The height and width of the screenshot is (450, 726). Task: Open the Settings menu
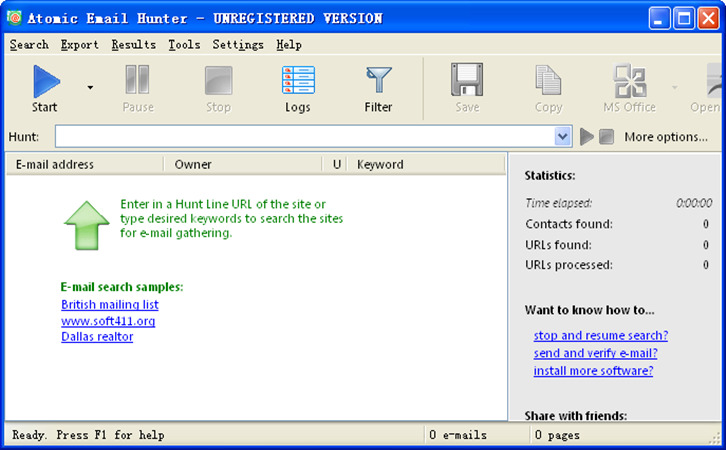(x=238, y=45)
